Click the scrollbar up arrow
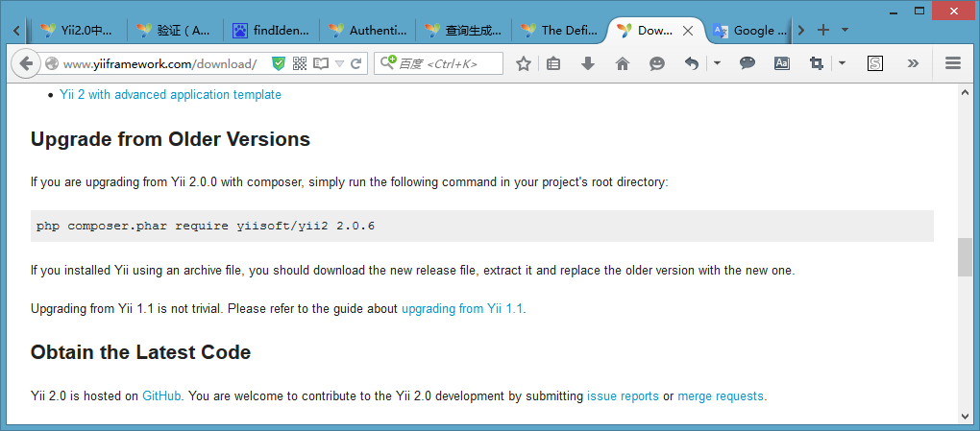Viewport: 980px width, 431px height. coord(965,92)
